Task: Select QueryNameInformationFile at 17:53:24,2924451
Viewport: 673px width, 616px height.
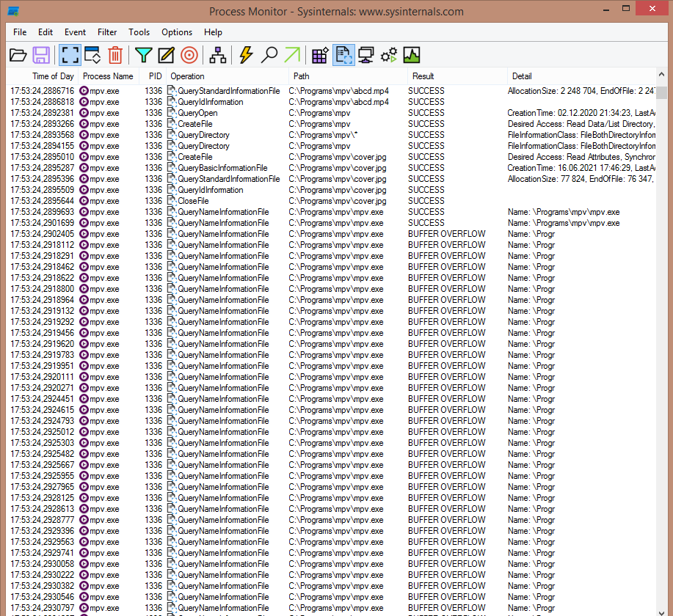Action: pyautogui.click(x=223, y=399)
